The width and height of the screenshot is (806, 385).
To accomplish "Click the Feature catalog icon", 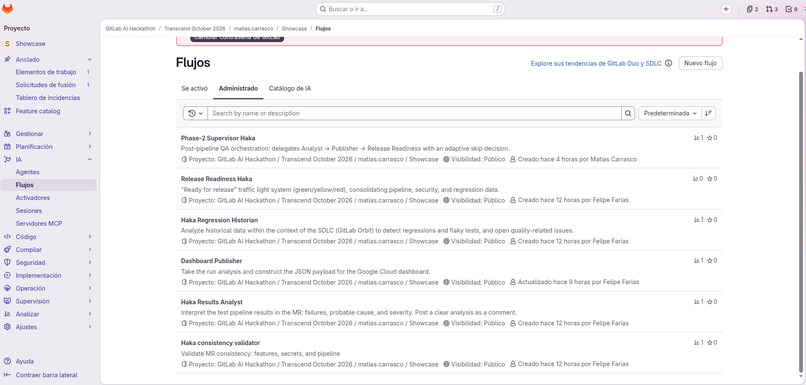I will pyautogui.click(x=7, y=111).
